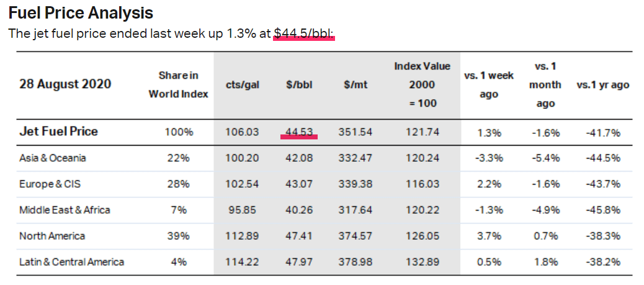Image resolution: width=644 pixels, height=285 pixels.
Task: Select the Middle East & Africa row label
Action: (65, 210)
